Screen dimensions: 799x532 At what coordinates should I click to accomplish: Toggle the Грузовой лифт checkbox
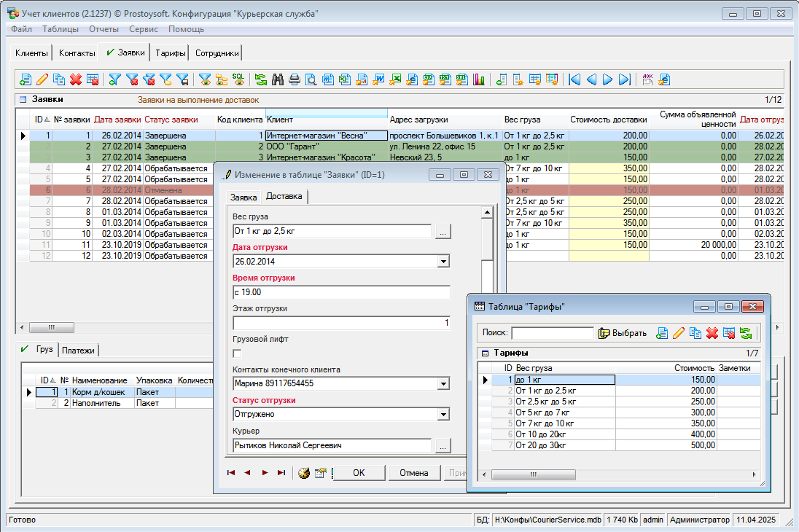(237, 353)
